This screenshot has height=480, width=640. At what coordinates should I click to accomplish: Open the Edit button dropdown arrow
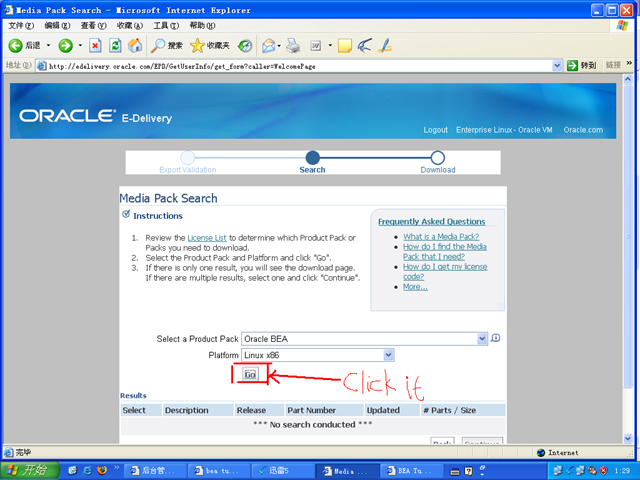pos(330,45)
